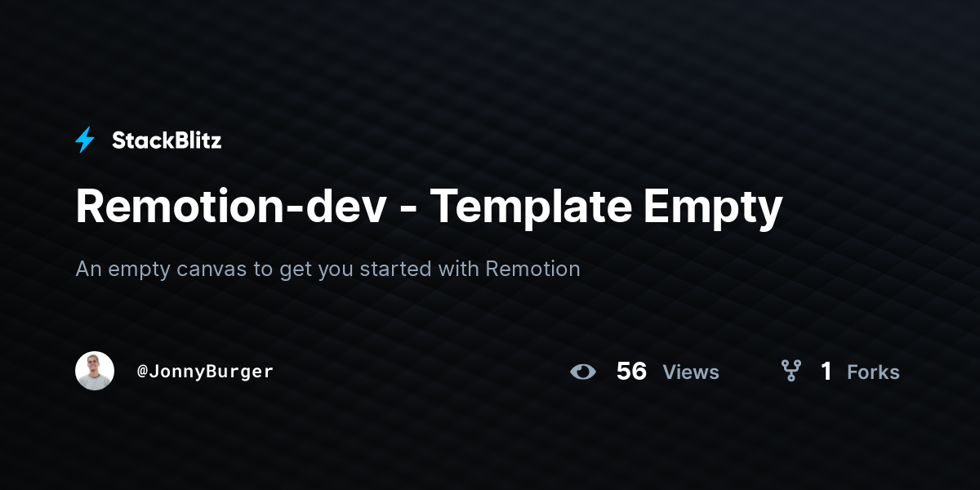Screen dimensions: 980x490
Task: Select the Views label
Action: coord(691,372)
